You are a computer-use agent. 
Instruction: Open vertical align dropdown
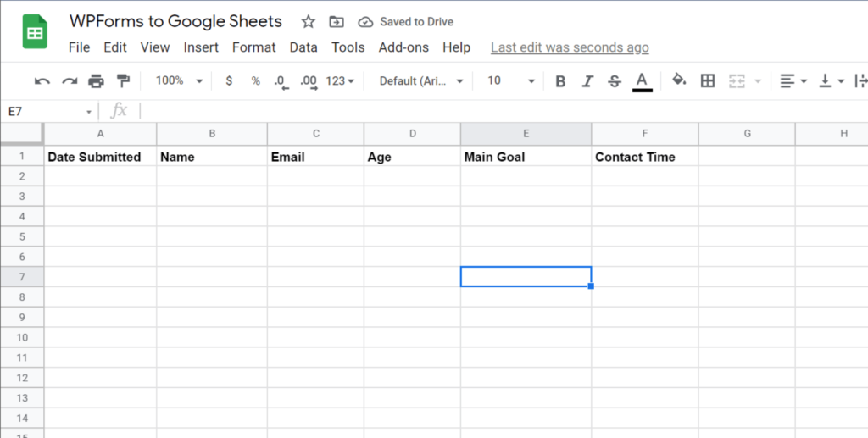(x=832, y=81)
